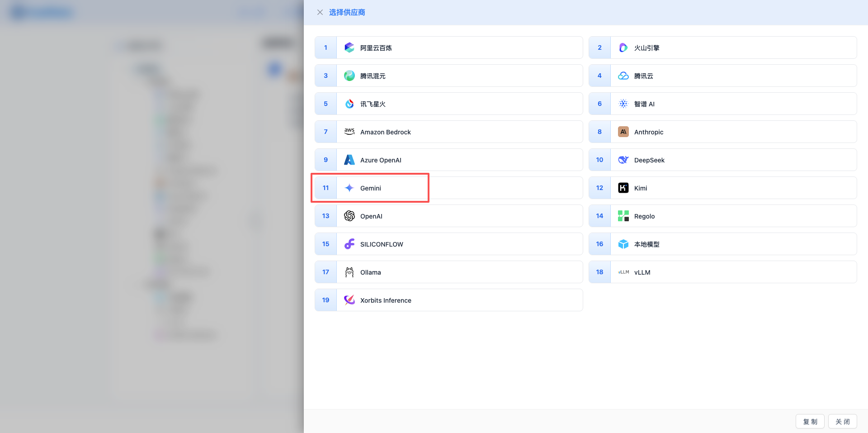Select the DeepSeek whale icon

coord(623,160)
